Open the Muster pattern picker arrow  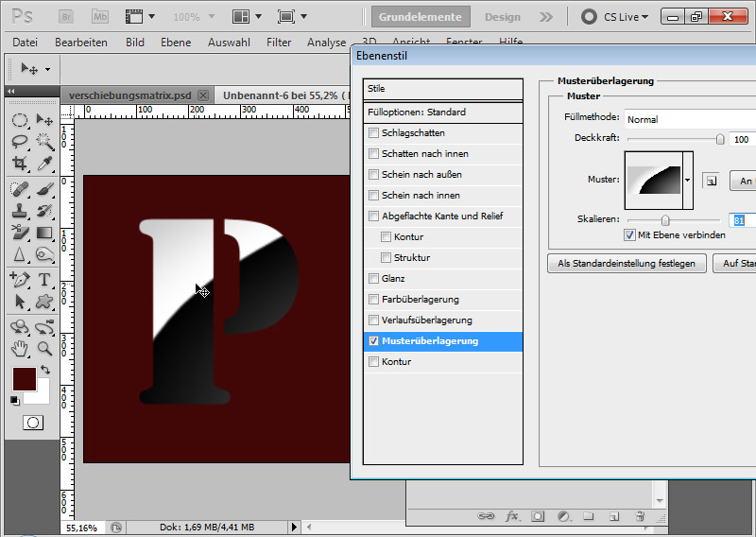click(x=688, y=180)
